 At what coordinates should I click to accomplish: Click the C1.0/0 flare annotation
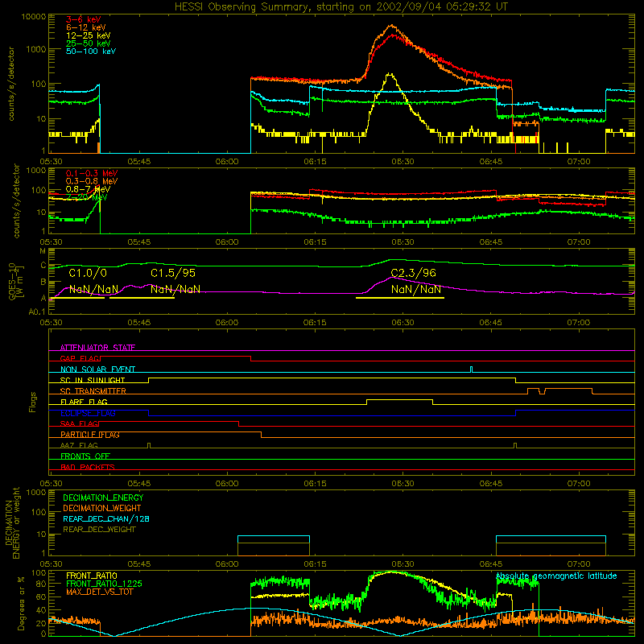pos(88,273)
